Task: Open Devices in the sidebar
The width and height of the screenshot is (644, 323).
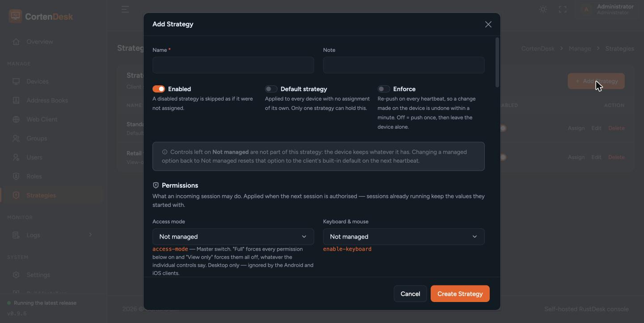Action: coord(52,81)
